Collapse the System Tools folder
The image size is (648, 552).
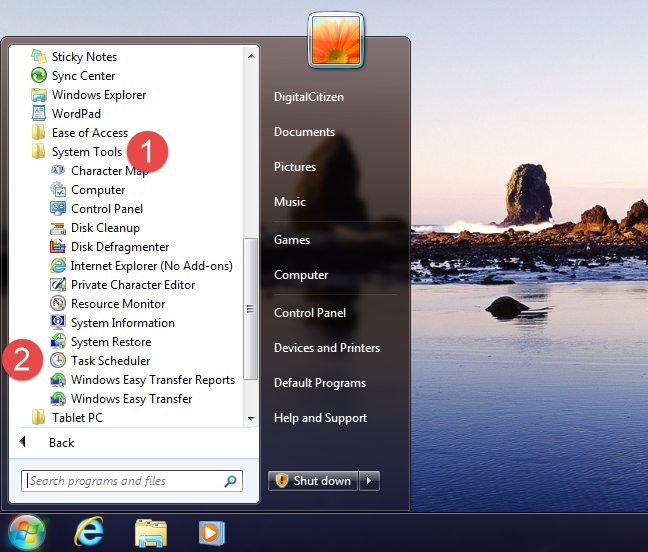(x=77, y=152)
